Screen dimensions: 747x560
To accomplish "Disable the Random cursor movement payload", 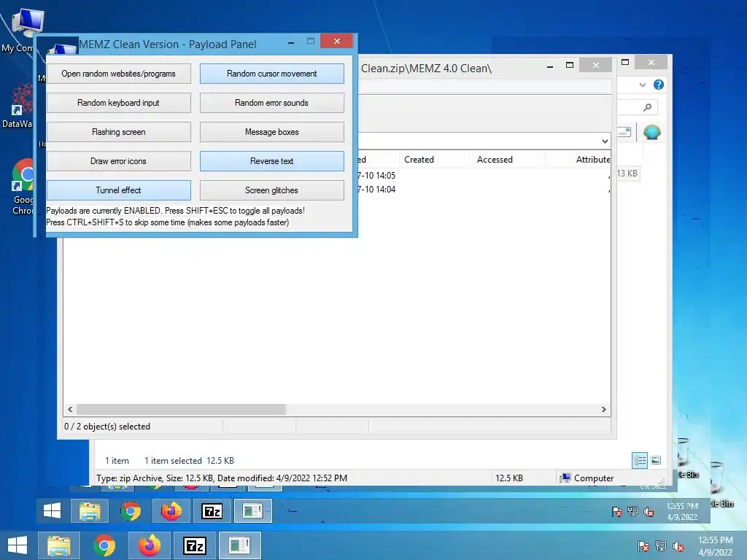I will pyautogui.click(x=271, y=74).
